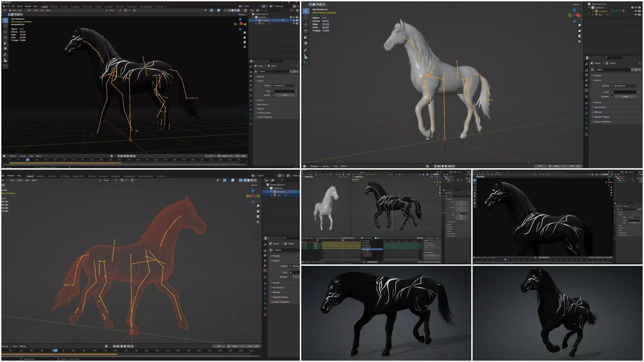Switch to Modeling workspace tab in the black-horse skeleton window
The image size is (644, 362).
[54, 7]
